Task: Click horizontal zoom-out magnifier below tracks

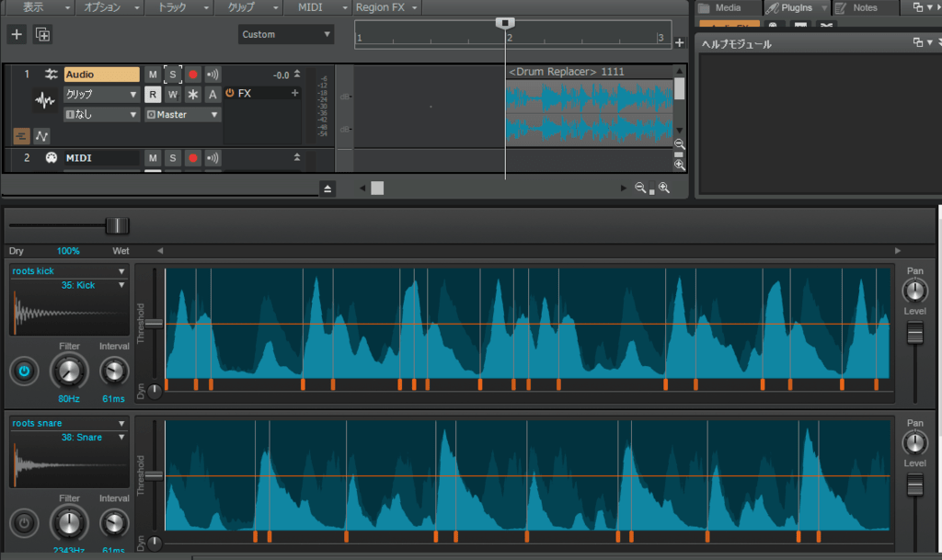Action: pyautogui.click(x=640, y=188)
